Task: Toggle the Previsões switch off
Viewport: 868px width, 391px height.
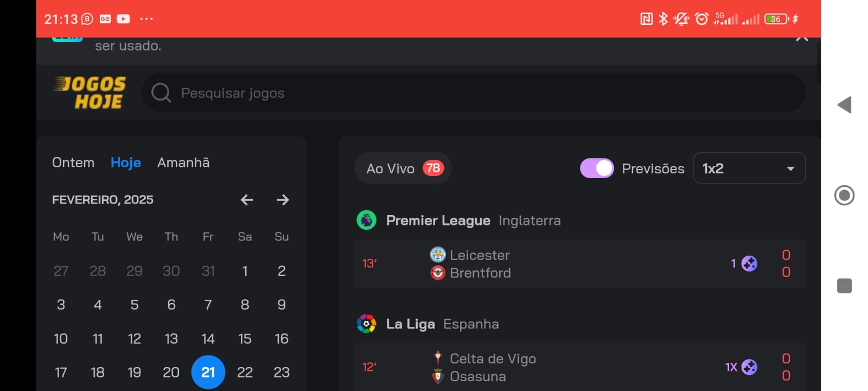Action: click(x=597, y=168)
